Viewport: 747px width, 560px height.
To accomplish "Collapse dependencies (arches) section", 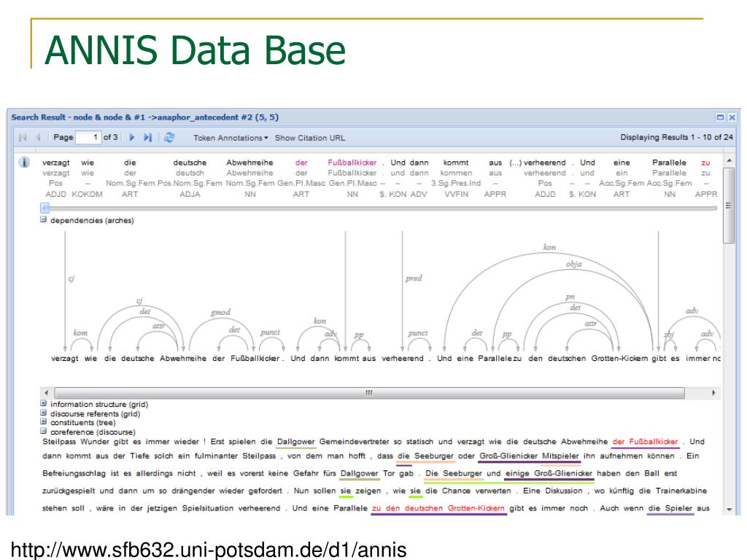I will point(43,219).
